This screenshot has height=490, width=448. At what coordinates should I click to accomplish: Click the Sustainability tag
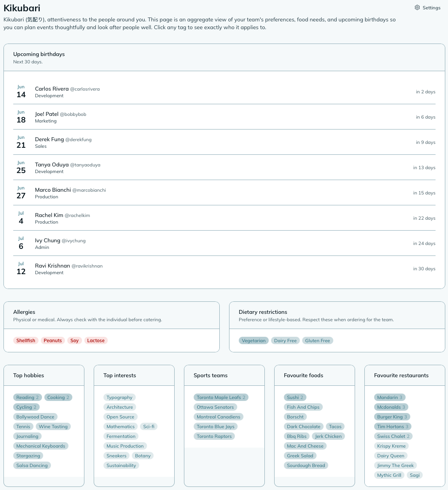pyautogui.click(x=121, y=465)
